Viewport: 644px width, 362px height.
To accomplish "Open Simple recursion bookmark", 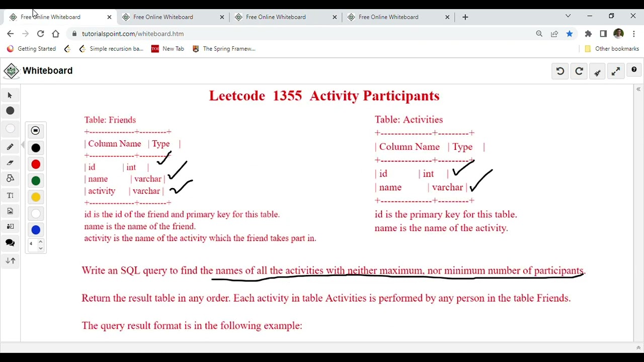I will coord(111,49).
